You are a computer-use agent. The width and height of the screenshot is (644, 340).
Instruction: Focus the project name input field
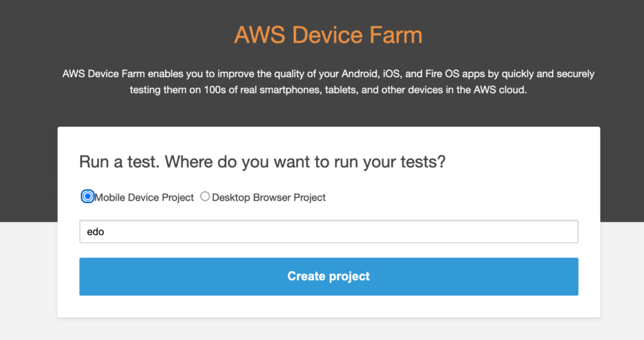coord(328,232)
